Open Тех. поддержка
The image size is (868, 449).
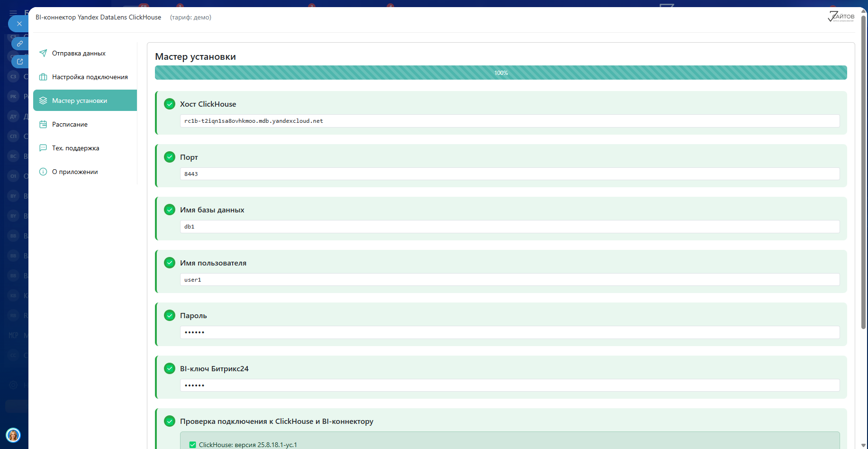[85, 148]
